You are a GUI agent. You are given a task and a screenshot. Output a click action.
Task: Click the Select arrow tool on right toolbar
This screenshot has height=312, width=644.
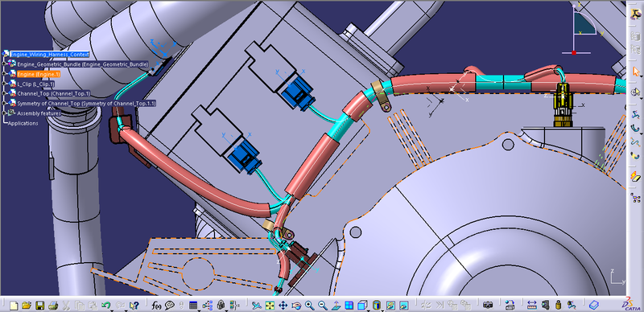[x=636, y=72]
